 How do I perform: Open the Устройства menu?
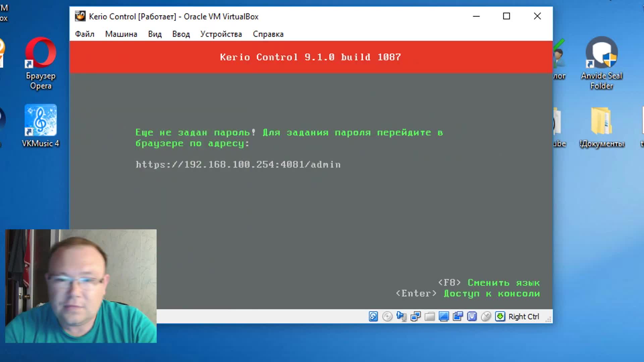click(221, 34)
